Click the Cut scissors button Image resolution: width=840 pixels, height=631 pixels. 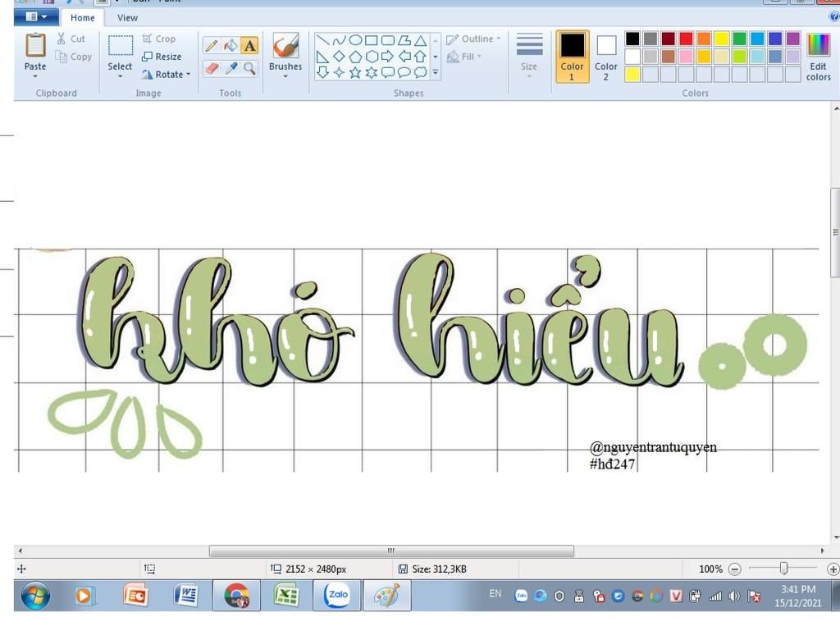71,39
